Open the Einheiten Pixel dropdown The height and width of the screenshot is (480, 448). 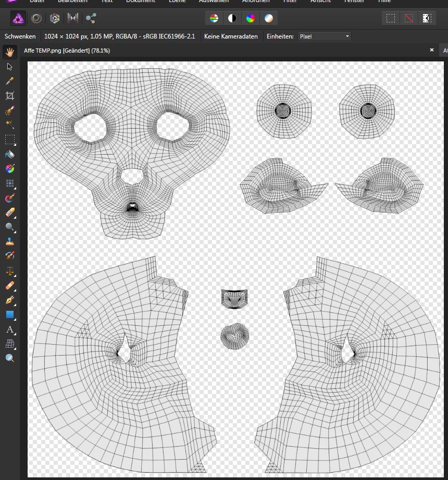click(324, 36)
